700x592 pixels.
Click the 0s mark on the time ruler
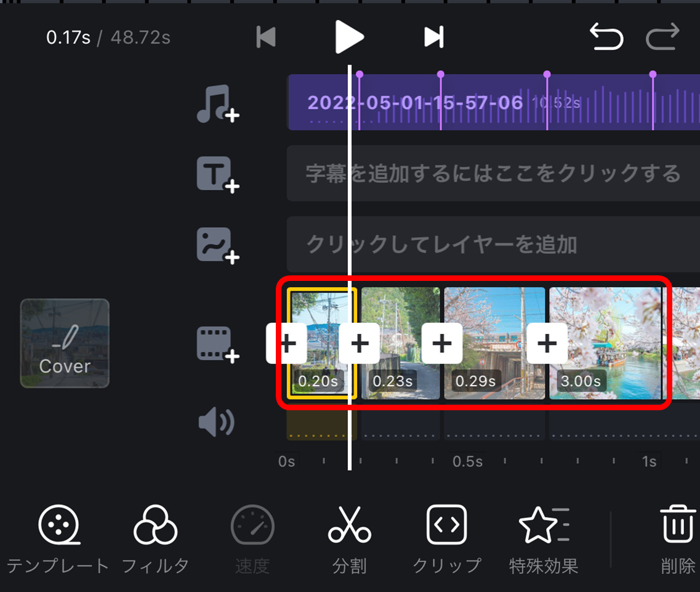287,461
